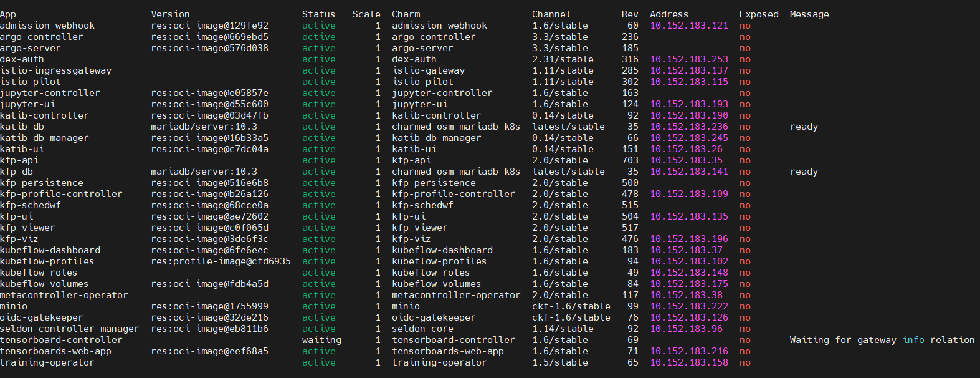The height and width of the screenshot is (378, 980).
Task: Click the Exposed column header
Action: point(759,14)
